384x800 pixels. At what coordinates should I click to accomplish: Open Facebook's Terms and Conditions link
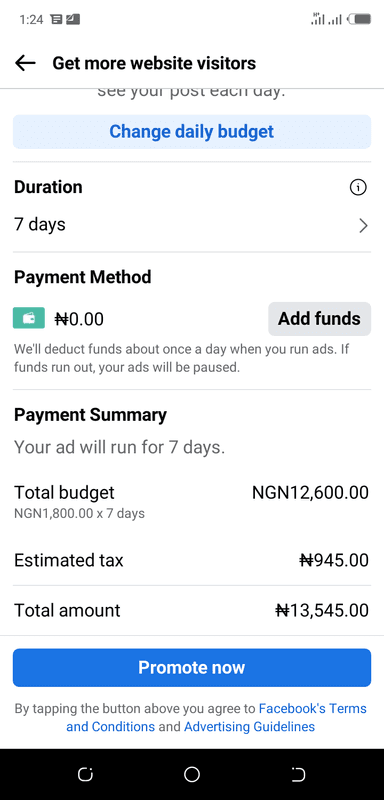point(216,717)
